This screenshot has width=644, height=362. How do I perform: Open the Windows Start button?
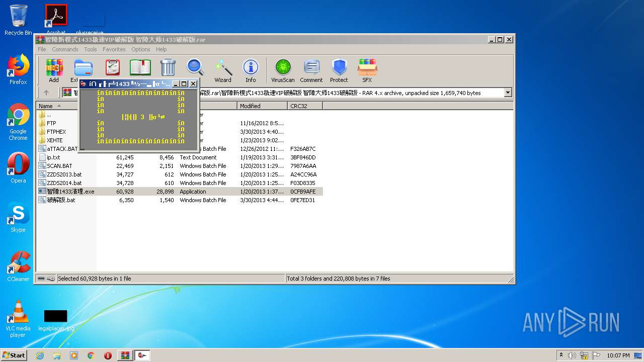(x=14, y=355)
